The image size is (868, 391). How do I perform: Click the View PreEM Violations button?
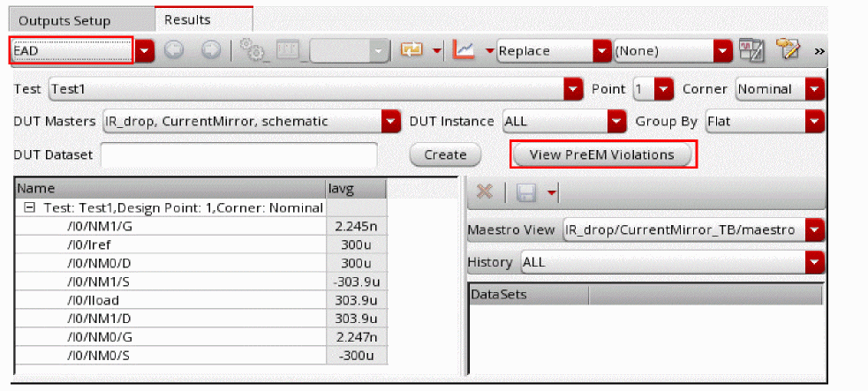(601, 154)
